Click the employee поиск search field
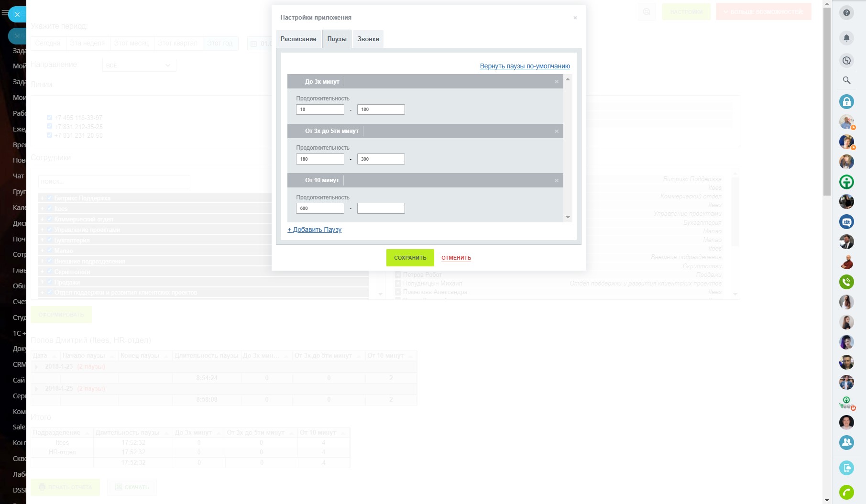 [x=114, y=182]
